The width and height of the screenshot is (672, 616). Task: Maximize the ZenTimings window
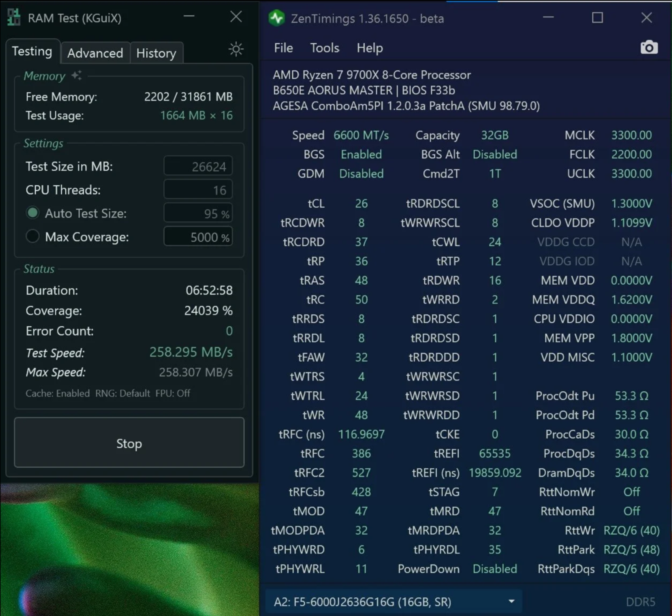597,18
